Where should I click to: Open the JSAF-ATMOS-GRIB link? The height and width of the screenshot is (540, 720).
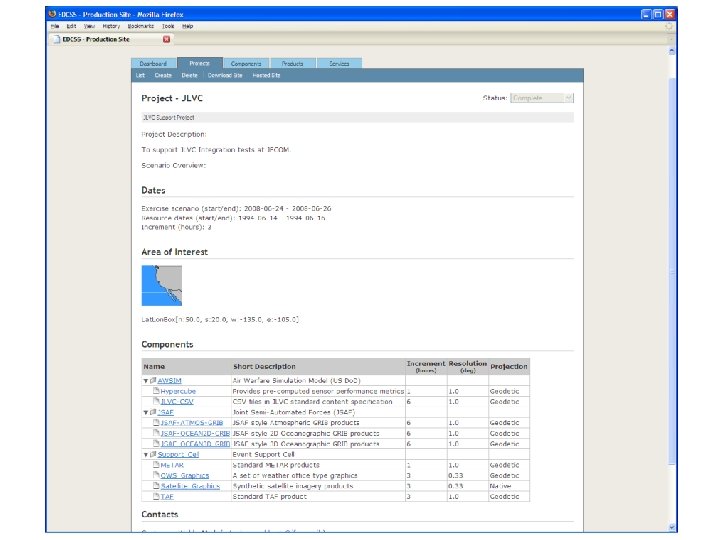(x=192, y=423)
